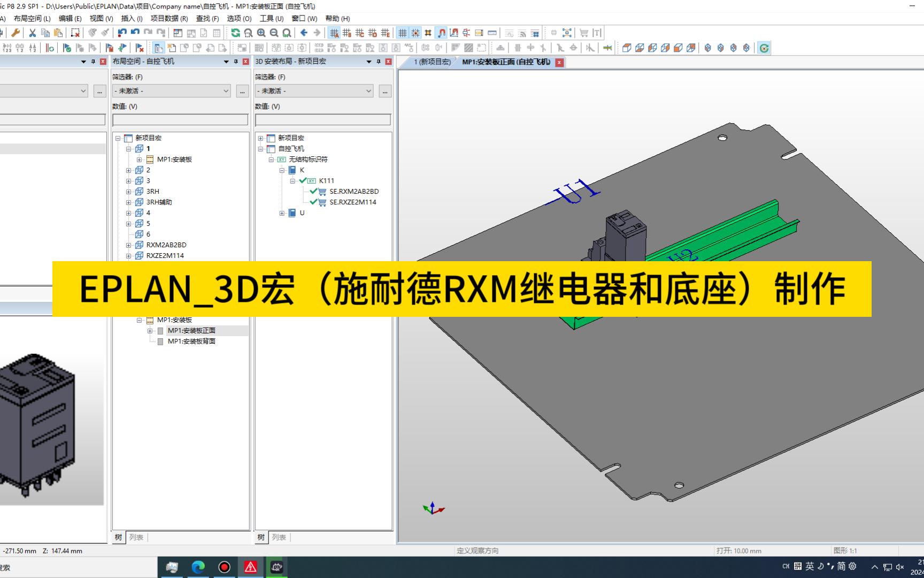Click the Paste clipboard icon
The height and width of the screenshot is (578, 924).
[x=58, y=33]
